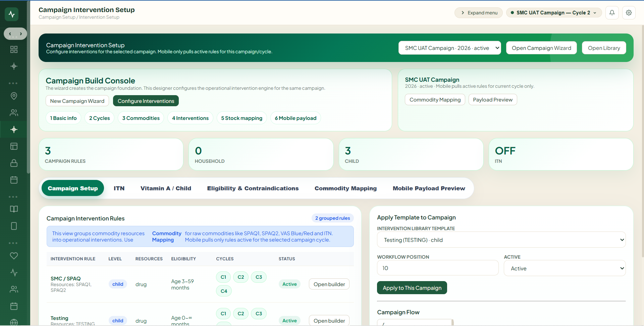Click the heart icon in the sidebar
This screenshot has height=326, width=644.
[x=14, y=256]
